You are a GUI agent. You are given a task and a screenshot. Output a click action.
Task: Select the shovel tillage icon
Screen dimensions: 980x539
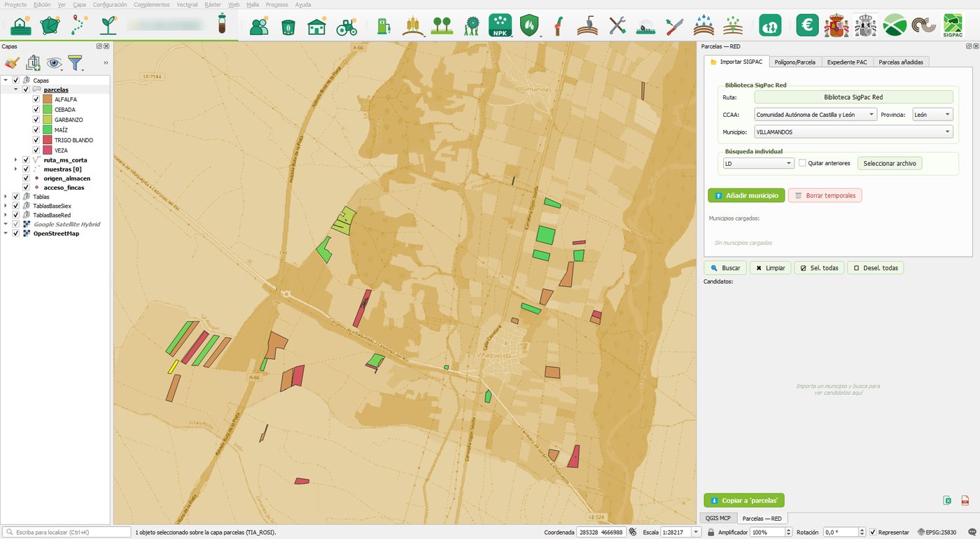[x=587, y=27]
